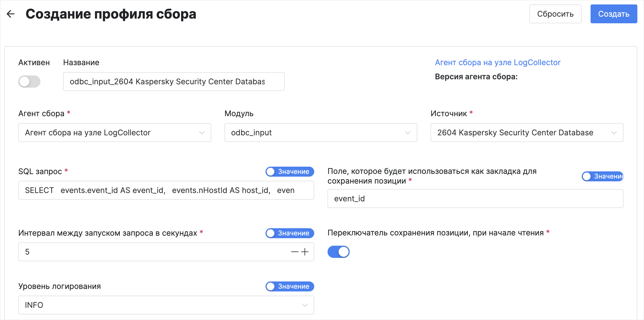Open the Агент сбора на узле LogCollector link
644x320 pixels.
point(498,62)
